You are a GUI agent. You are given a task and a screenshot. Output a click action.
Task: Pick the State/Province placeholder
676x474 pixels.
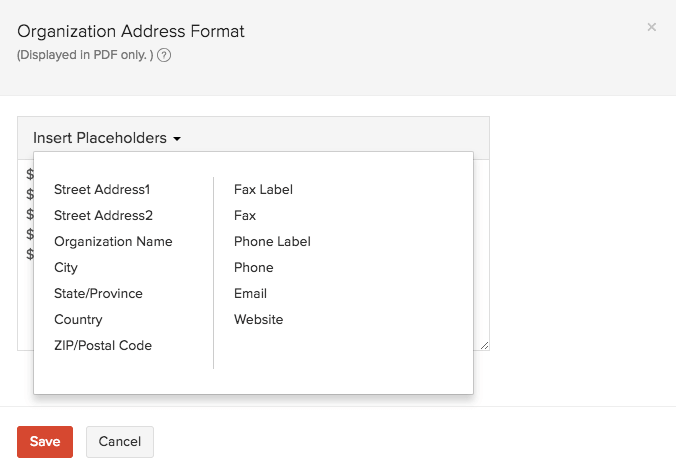point(98,293)
